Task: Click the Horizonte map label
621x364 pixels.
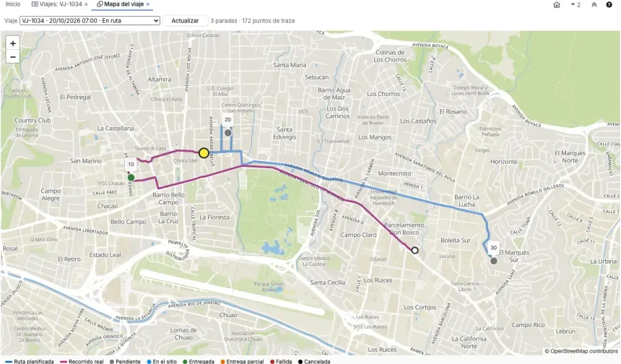Action: [504, 162]
